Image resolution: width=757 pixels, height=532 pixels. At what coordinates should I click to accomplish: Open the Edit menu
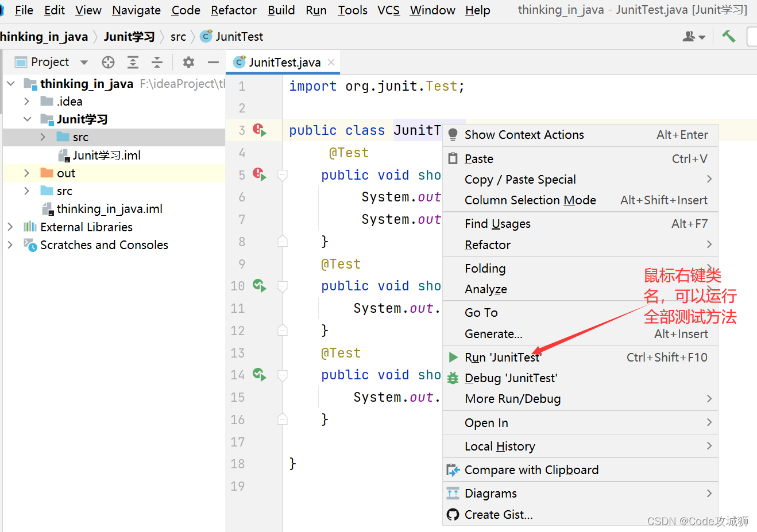tap(55, 10)
